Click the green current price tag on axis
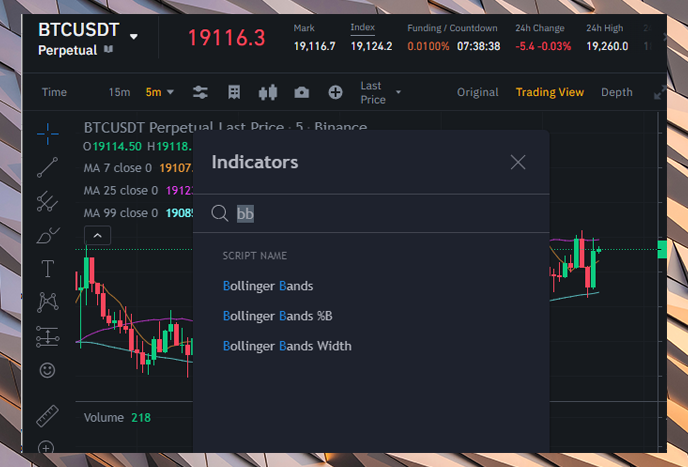 point(662,249)
